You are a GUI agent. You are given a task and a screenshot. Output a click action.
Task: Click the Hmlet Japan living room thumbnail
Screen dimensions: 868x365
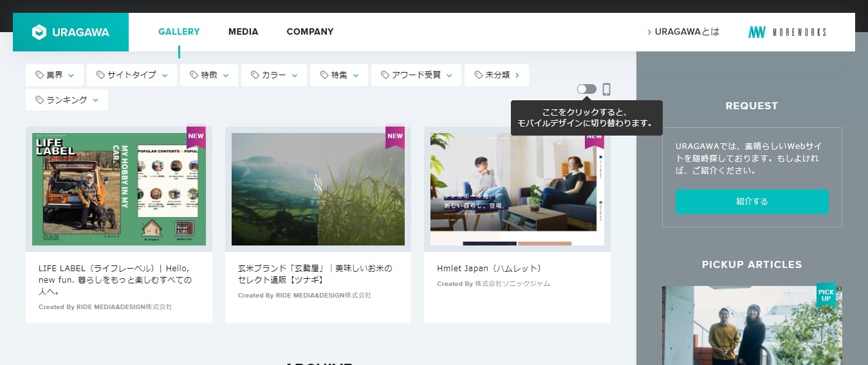(x=517, y=189)
